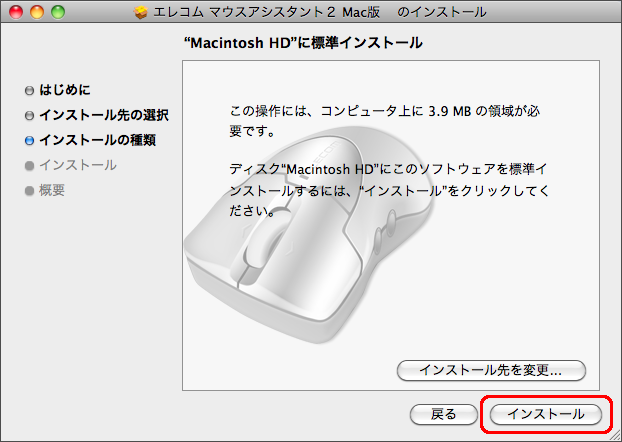Open インストール先を変更... options
Viewport: 622px width, 442px height.
pos(491,370)
